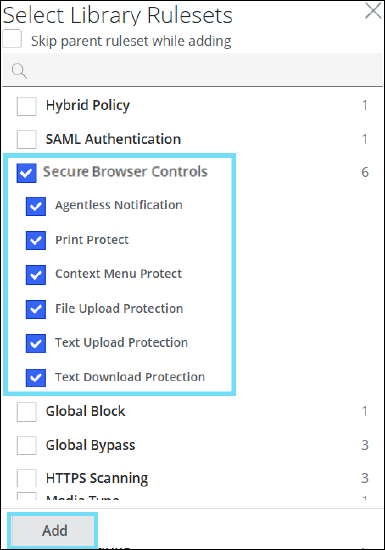
Task: Click the Add button
Action: (53, 531)
